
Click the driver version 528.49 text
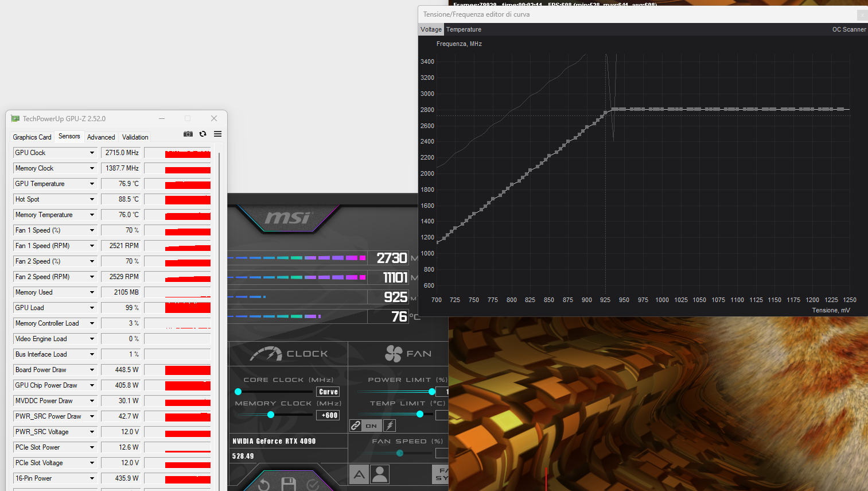[x=243, y=456]
